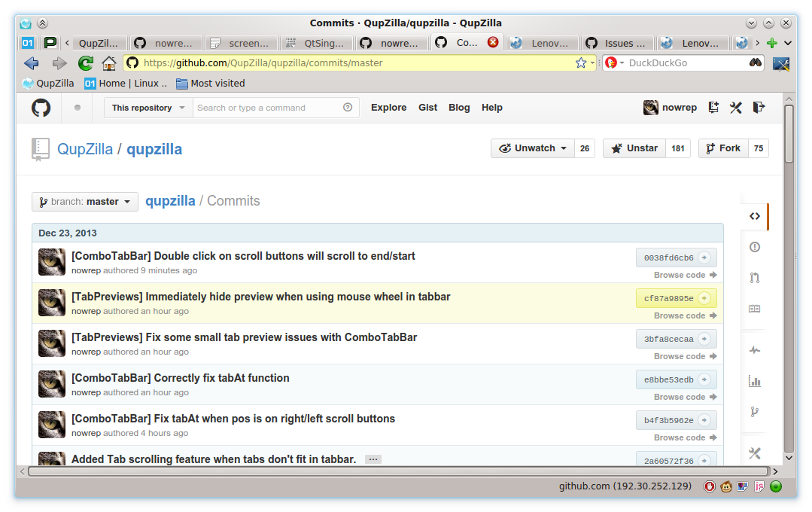The height and width of the screenshot is (512, 812).
Task: Switch to the QtSing... tab
Action: tap(316, 43)
